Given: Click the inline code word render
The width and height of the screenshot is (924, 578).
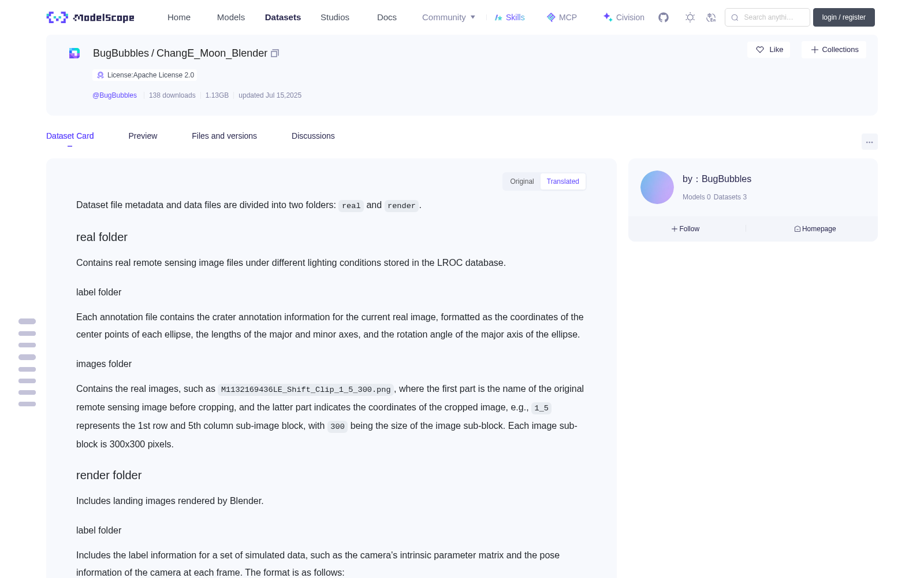Looking at the screenshot, I should tap(401, 206).
